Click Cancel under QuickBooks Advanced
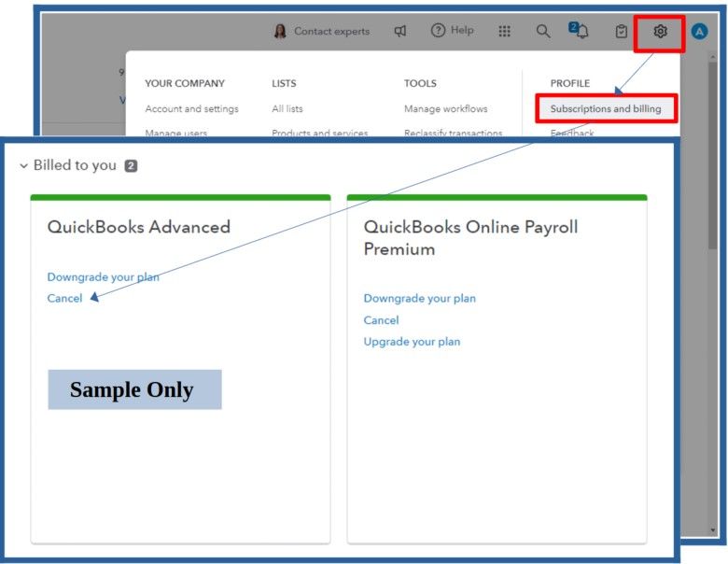Image resolution: width=728 pixels, height=564 pixels. click(x=64, y=298)
